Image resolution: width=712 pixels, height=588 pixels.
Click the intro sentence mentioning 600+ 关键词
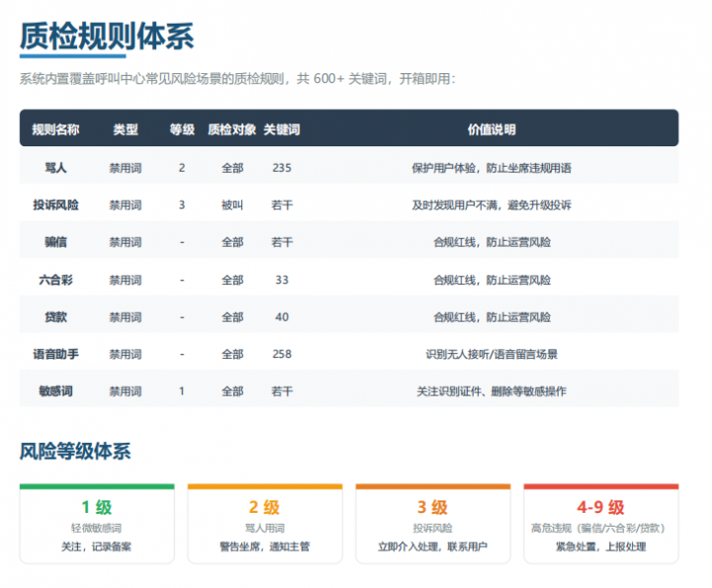tap(237, 79)
